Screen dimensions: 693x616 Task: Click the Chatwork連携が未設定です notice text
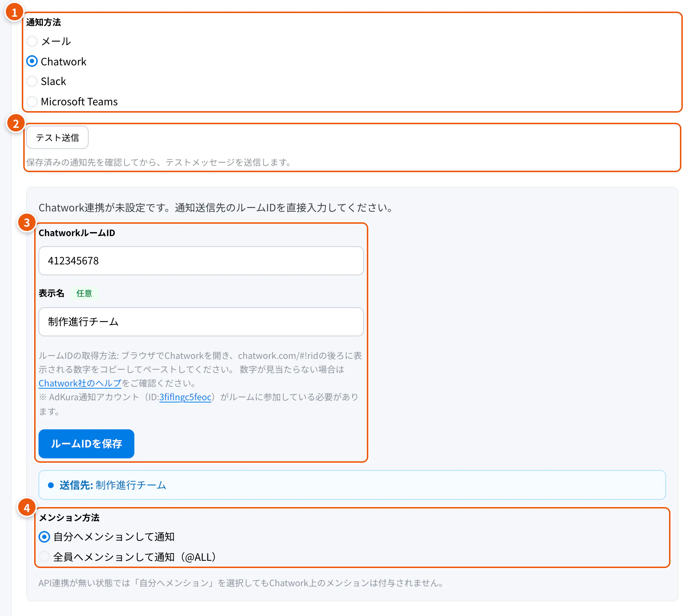[x=216, y=208]
